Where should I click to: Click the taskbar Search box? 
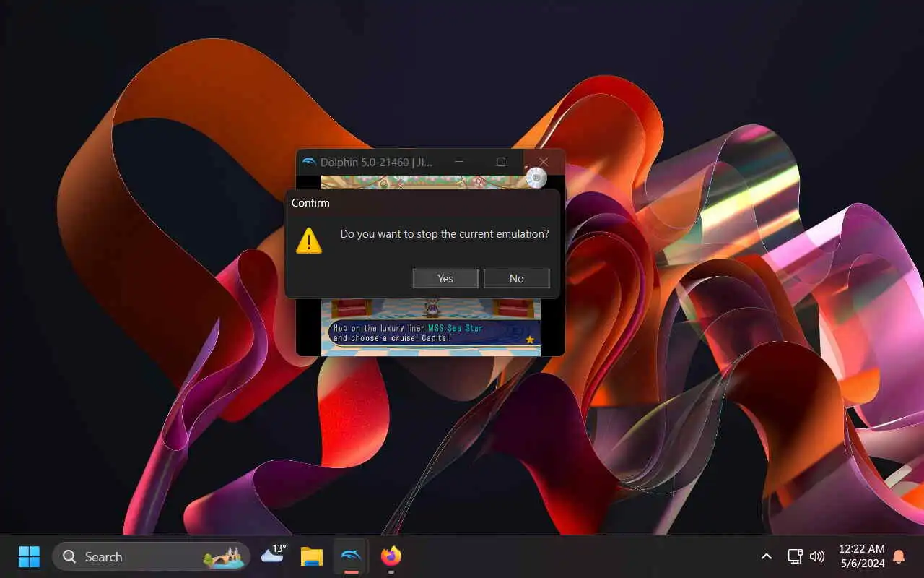point(152,556)
